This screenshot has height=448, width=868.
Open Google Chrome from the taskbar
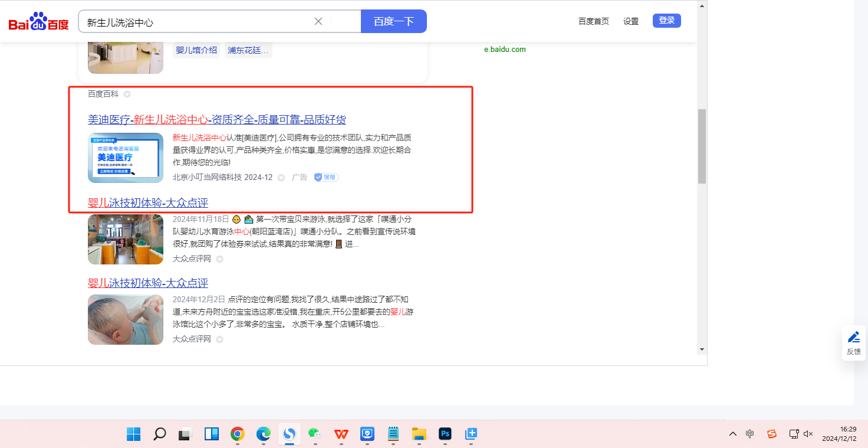(238, 434)
